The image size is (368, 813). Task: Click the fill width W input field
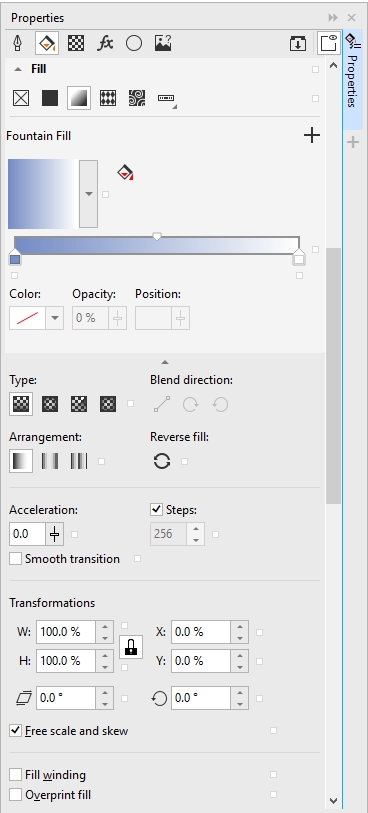coord(65,632)
